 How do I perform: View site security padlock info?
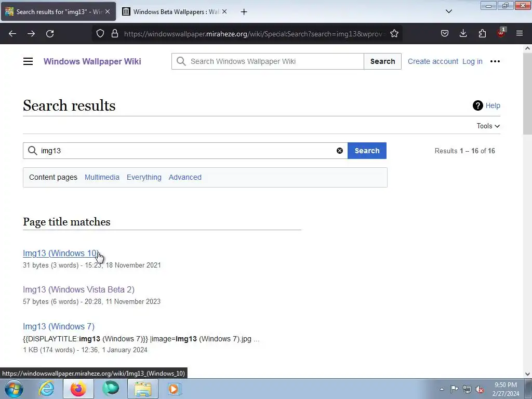[115, 34]
